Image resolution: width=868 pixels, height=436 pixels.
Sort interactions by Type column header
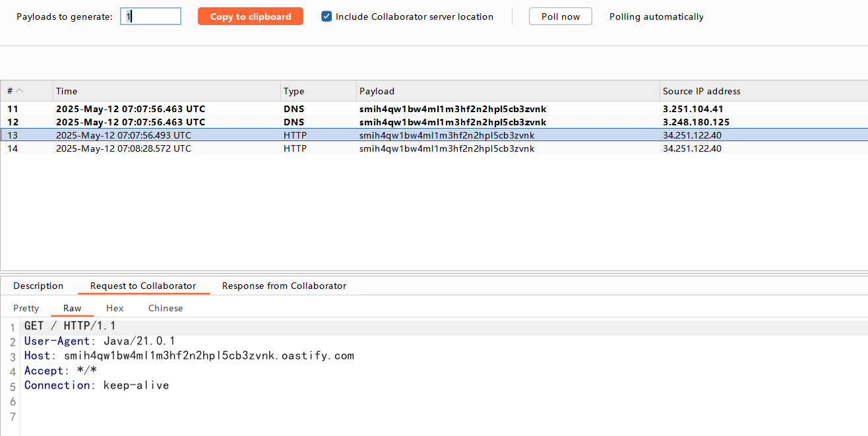[294, 91]
